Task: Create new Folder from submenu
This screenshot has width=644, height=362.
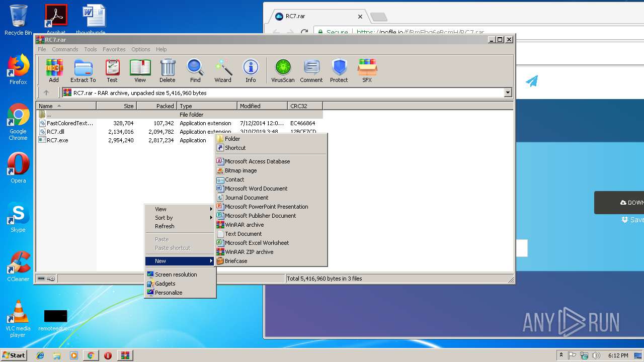Action: 271,139
